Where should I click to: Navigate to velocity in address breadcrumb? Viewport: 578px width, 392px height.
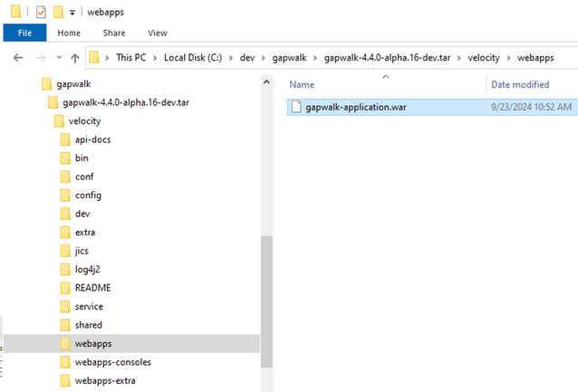click(484, 58)
